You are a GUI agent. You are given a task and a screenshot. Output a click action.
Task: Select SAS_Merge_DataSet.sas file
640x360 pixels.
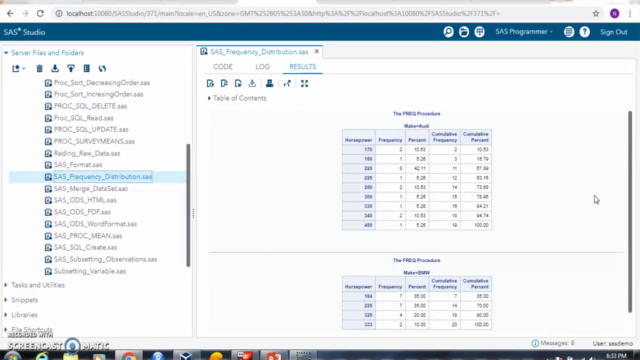(x=91, y=189)
